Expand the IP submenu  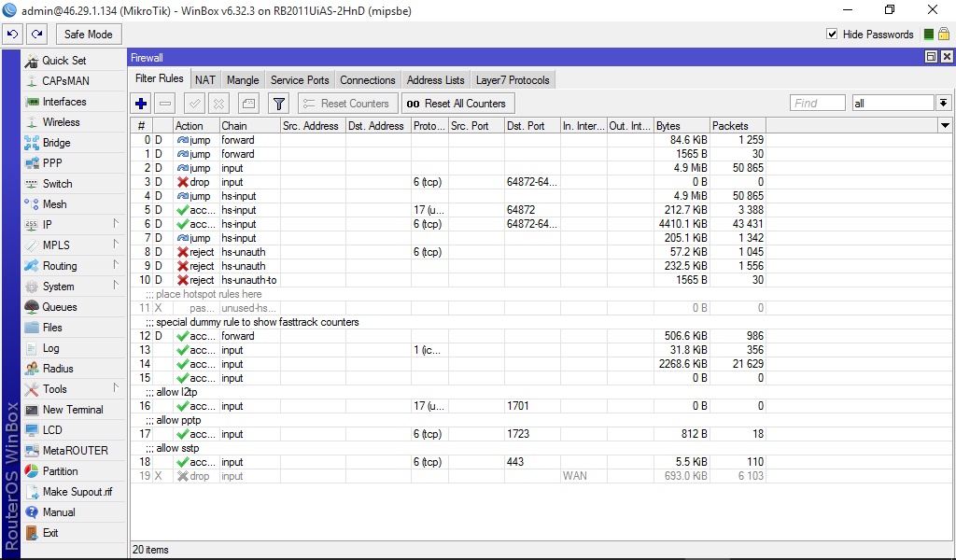[x=73, y=224]
